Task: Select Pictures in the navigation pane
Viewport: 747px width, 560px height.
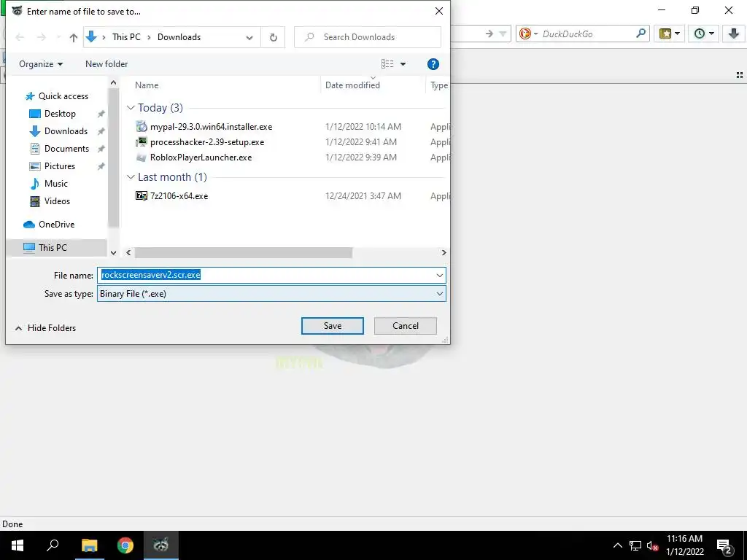Action: (x=60, y=166)
